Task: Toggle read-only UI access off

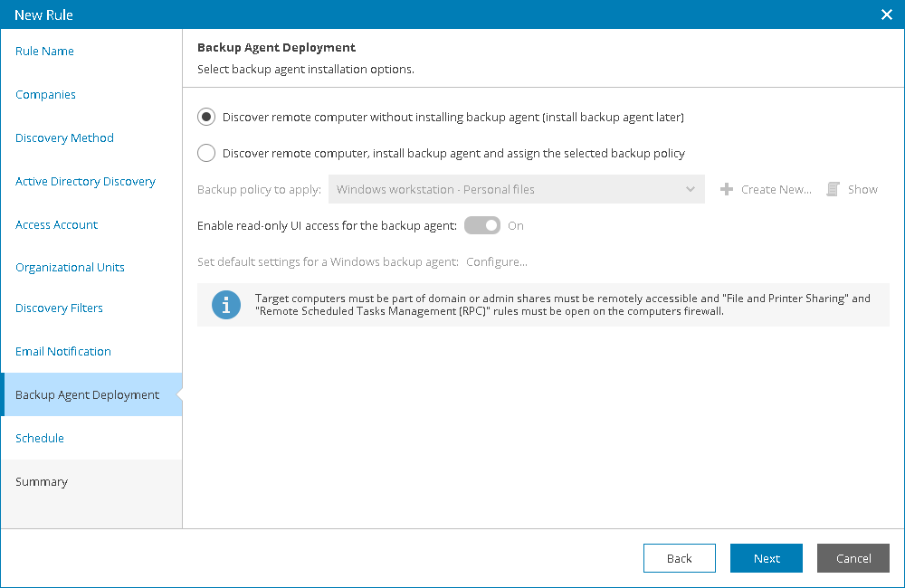Action: [x=482, y=224]
